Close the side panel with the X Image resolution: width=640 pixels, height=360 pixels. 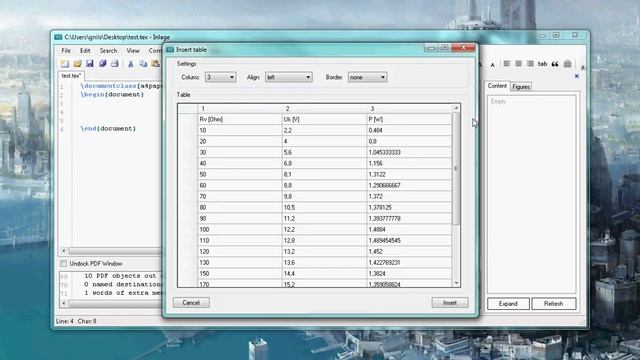(577, 76)
